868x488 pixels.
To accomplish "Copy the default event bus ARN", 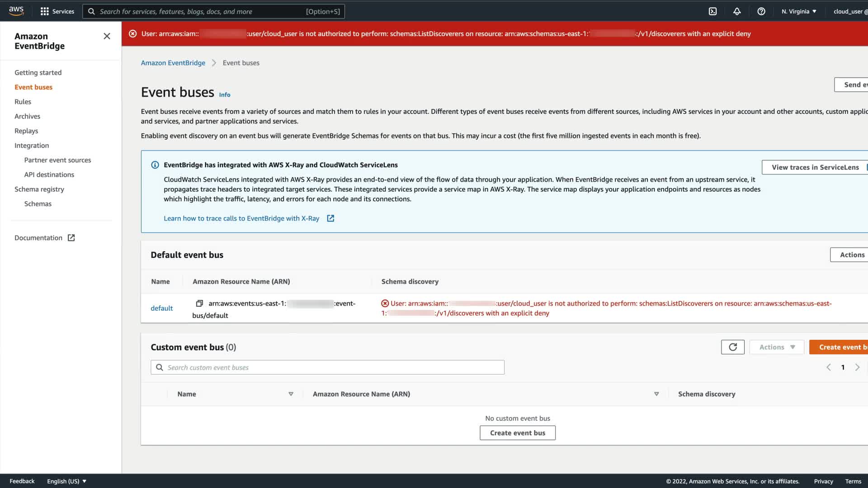I will click(199, 303).
